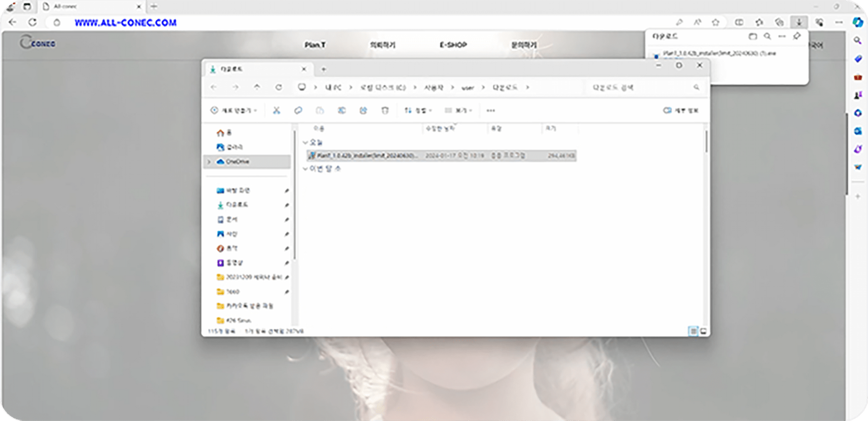Click the Copy icon in Explorer toolbar
Image resolution: width=868 pixels, height=421 pixels.
click(x=298, y=110)
